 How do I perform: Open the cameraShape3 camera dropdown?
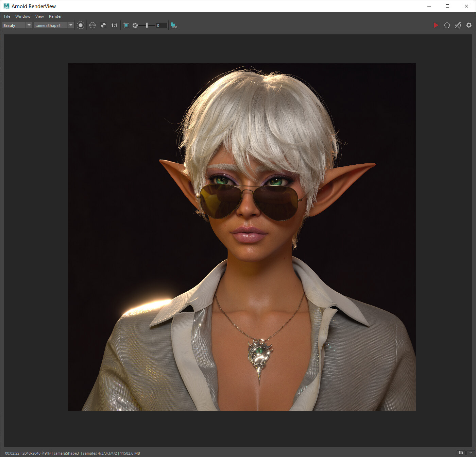point(71,25)
